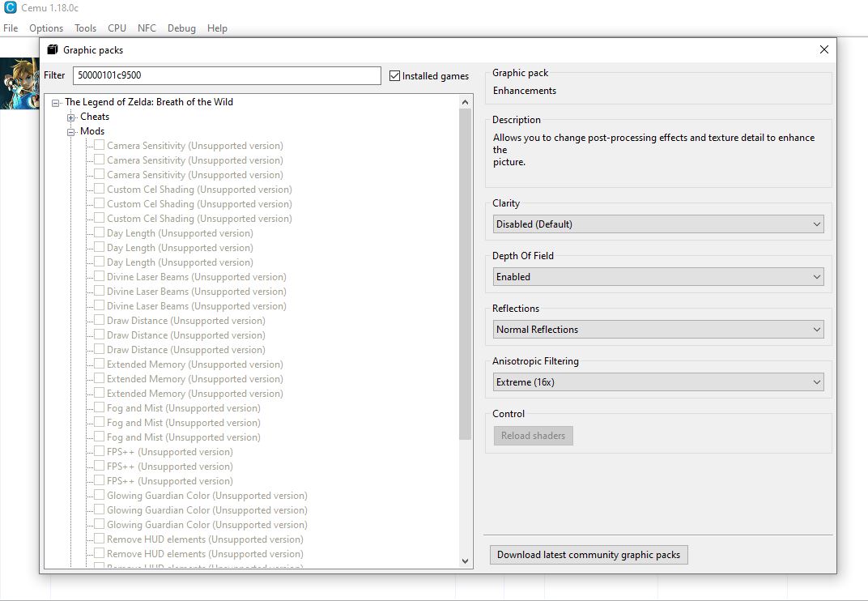Click the tree list scroll up arrow

coord(465,102)
